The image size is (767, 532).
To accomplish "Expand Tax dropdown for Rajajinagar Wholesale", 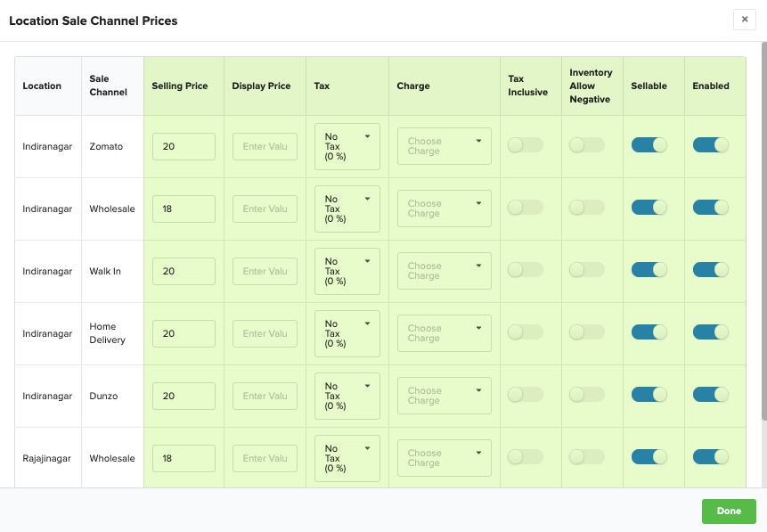I will [x=347, y=458].
